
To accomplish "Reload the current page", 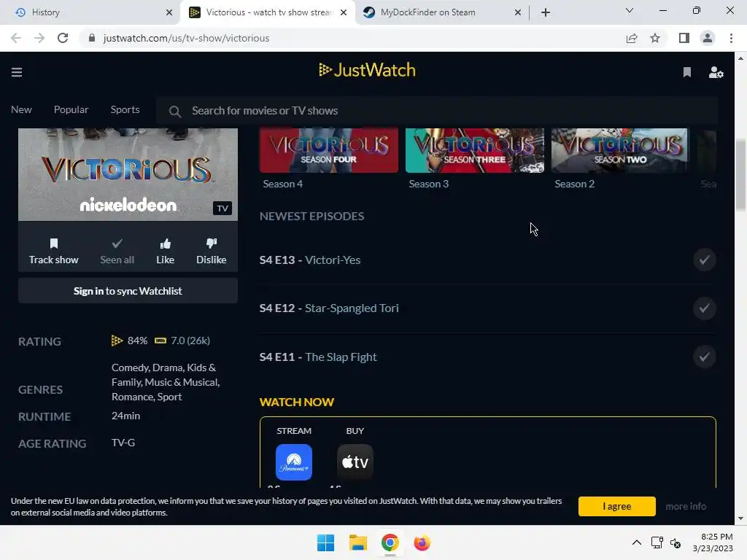I will pos(63,38).
